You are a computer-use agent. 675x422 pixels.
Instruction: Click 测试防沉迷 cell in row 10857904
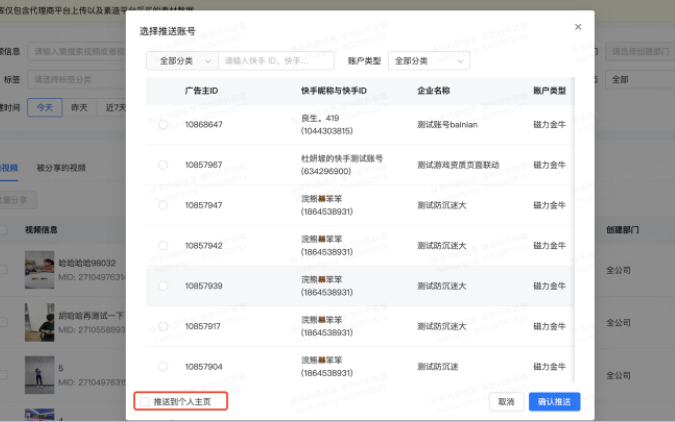point(437,367)
